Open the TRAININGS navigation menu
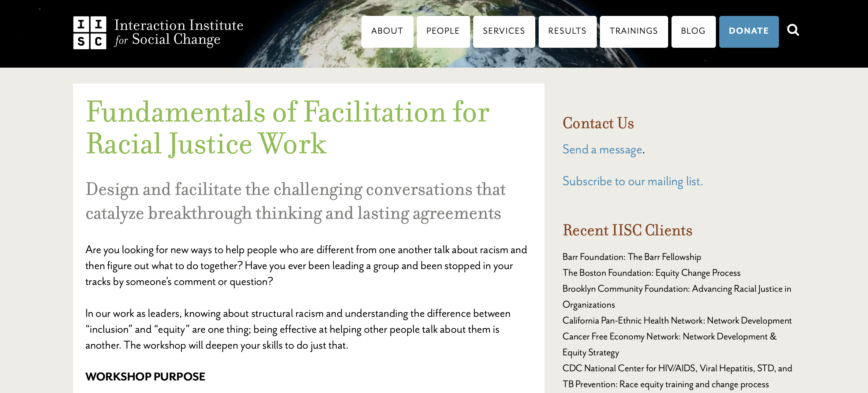 [x=633, y=31]
